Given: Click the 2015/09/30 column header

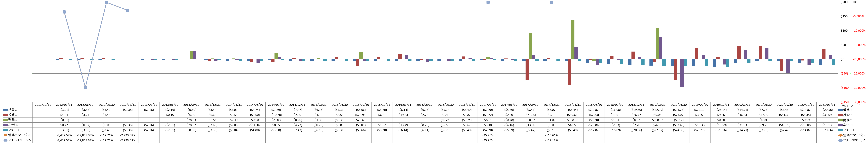Looking at the screenshot, I should 361,105.
